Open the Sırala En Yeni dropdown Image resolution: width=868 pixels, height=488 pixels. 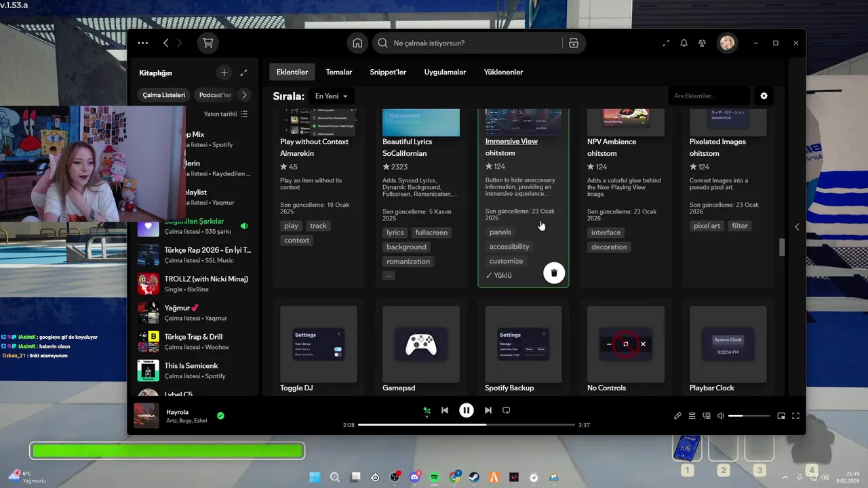click(x=332, y=96)
